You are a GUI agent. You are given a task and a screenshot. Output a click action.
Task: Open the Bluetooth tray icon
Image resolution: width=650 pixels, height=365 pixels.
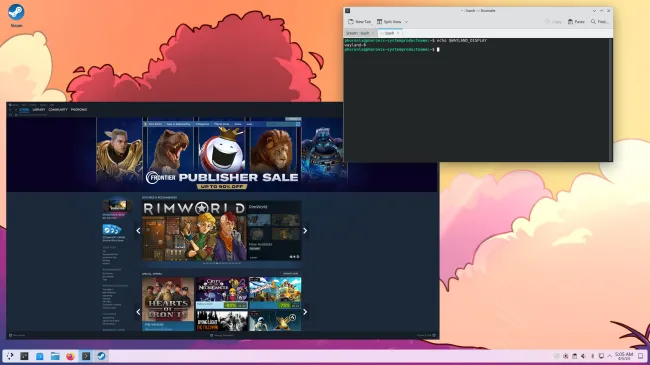click(x=592, y=356)
